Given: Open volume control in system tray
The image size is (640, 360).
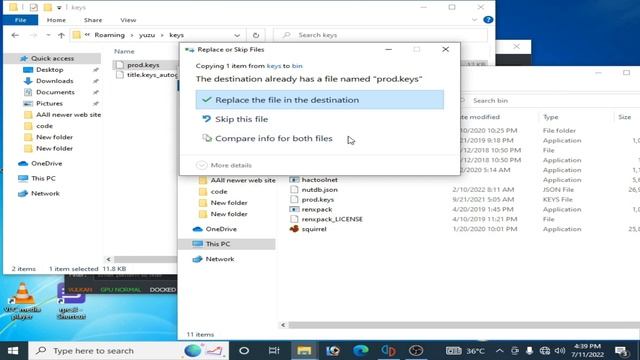Looking at the screenshot, I should pos(560,351).
